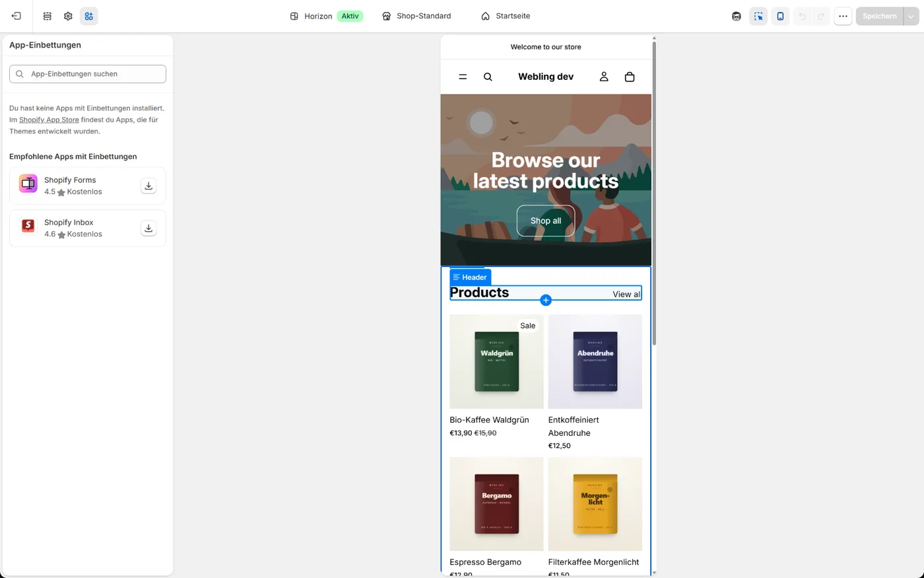This screenshot has height=578, width=924.
Task: Click the search icon in store preview
Action: coord(488,77)
